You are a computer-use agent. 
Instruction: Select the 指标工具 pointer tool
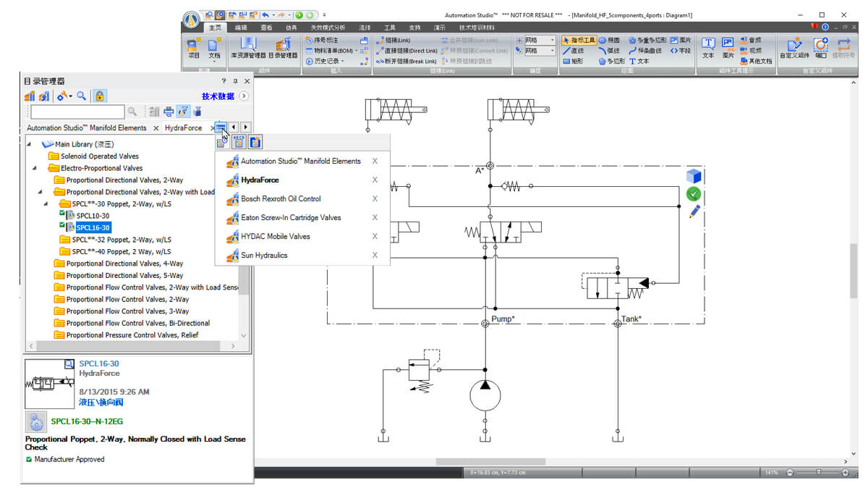coord(579,41)
